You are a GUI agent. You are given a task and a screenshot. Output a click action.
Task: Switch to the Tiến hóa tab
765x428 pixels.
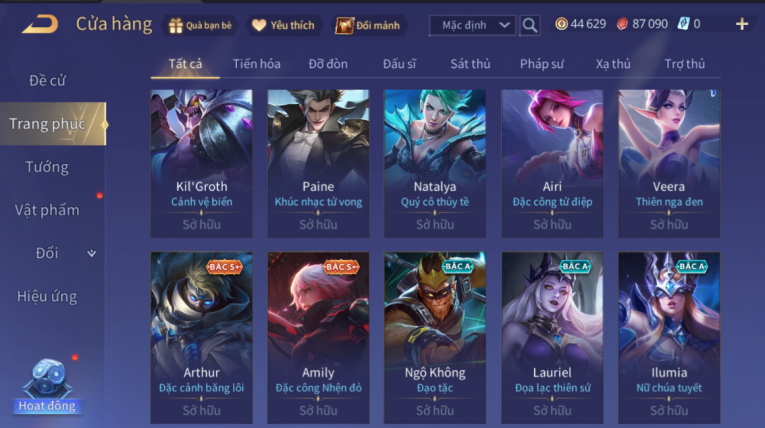(x=257, y=64)
